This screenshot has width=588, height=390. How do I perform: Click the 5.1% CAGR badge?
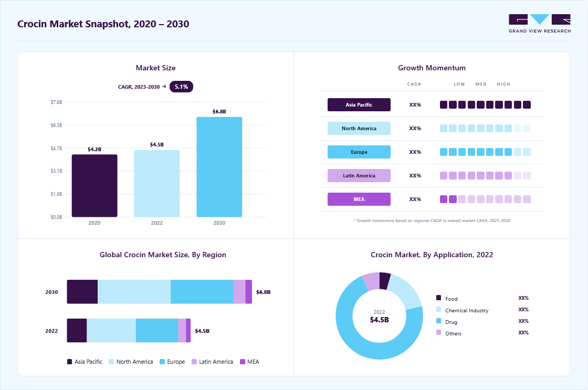pos(181,87)
